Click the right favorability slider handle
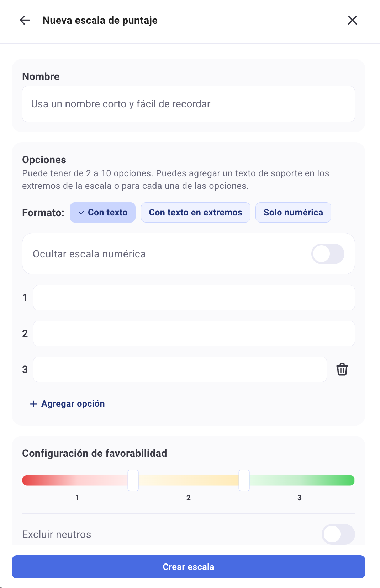The height and width of the screenshot is (588, 380). point(244,480)
